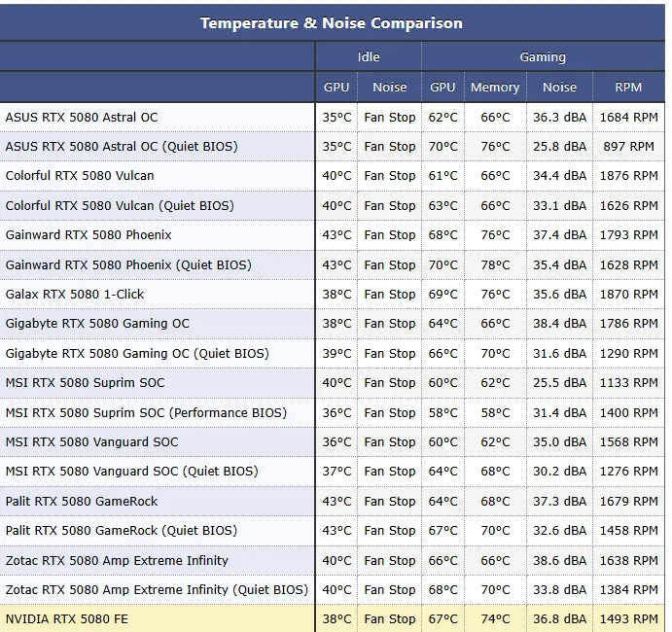This screenshot has height=632, width=672.
Task: Select the 25.5 dBA noise value
Action: 559,383
